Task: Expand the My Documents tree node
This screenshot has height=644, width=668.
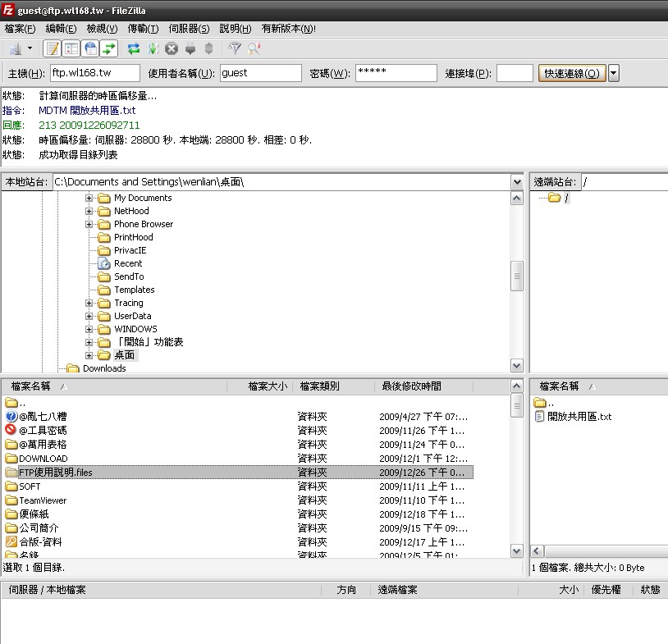Action: pos(89,198)
